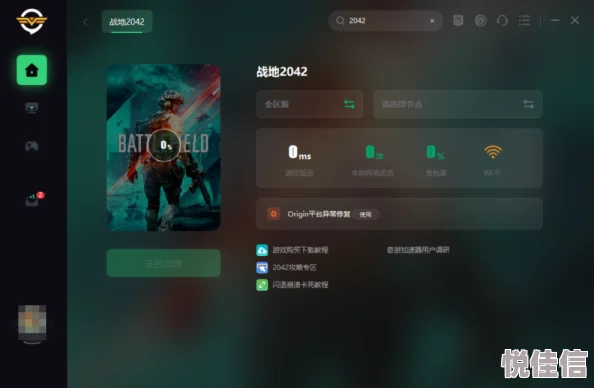Click the 0 ms game latency value
The width and height of the screenshot is (594, 388).
click(x=299, y=152)
